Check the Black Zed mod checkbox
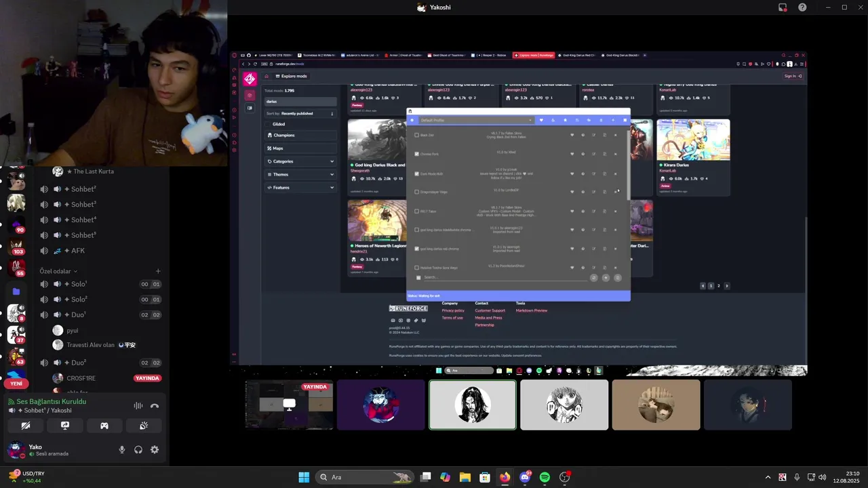Screen dimensions: 868x488 [416, 135]
